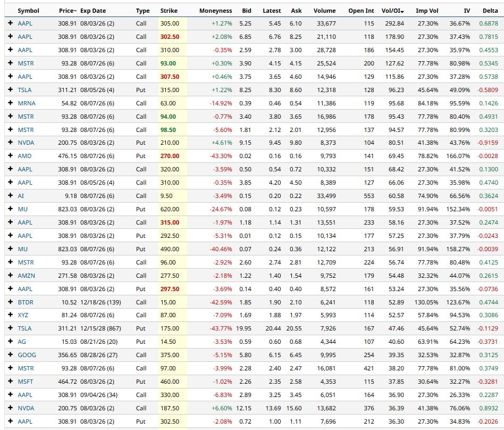Expand the MSTR 93.00 call row

pyautogui.click(x=10, y=63)
